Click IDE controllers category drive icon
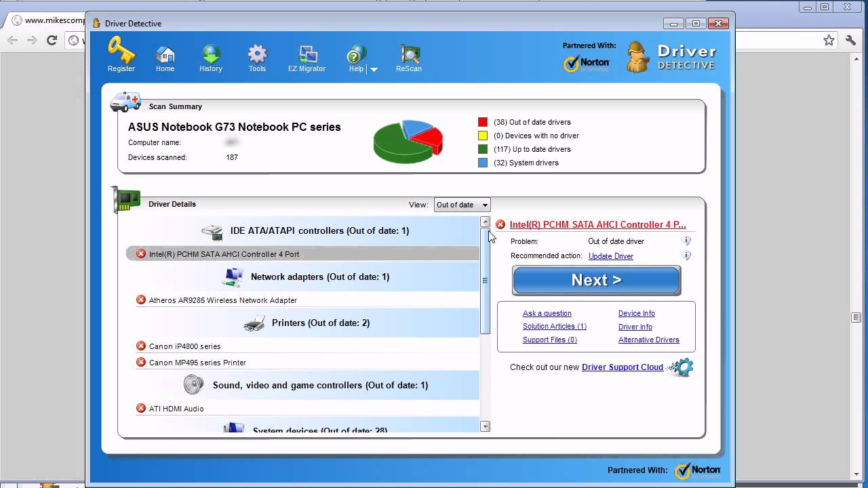 click(x=212, y=232)
